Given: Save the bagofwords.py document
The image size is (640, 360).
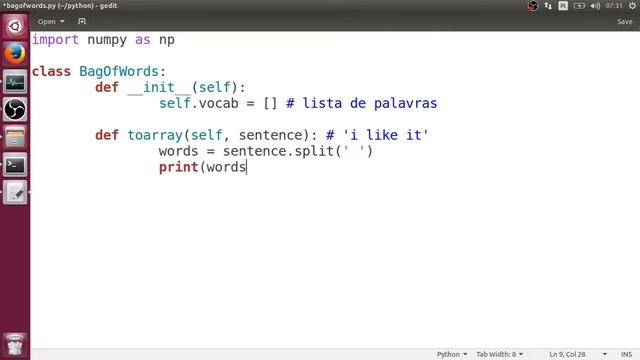Looking at the screenshot, I should [x=624, y=21].
